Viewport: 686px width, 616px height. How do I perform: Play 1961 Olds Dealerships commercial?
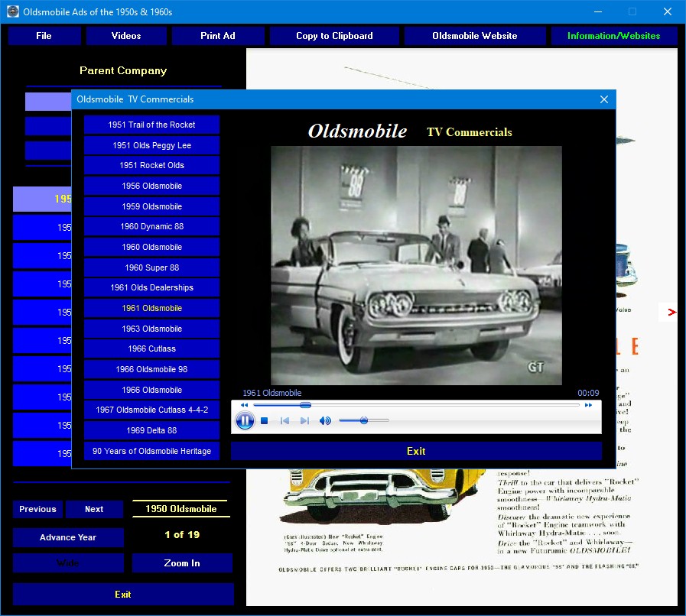[x=152, y=287]
